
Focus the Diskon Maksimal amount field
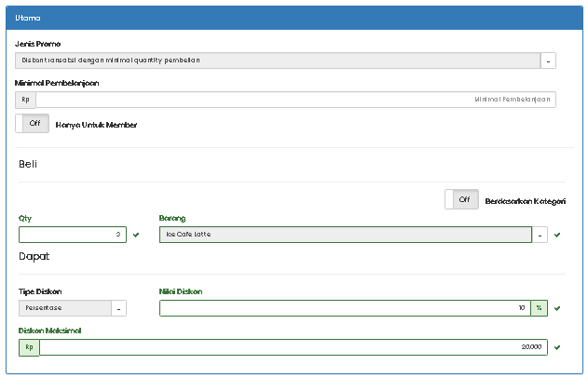coord(293,347)
